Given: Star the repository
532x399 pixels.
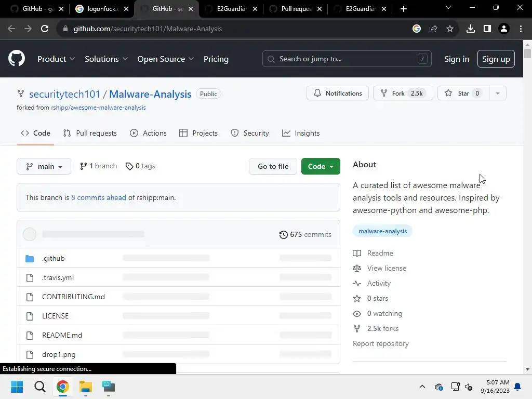Looking at the screenshot, I should point(463,94).
